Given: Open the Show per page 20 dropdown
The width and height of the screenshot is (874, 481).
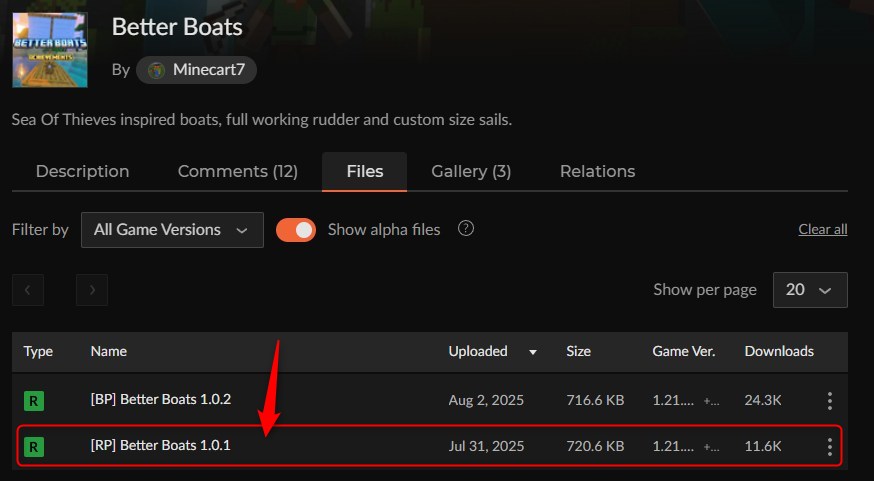Looking at the screenshot, I should [810, 290].
